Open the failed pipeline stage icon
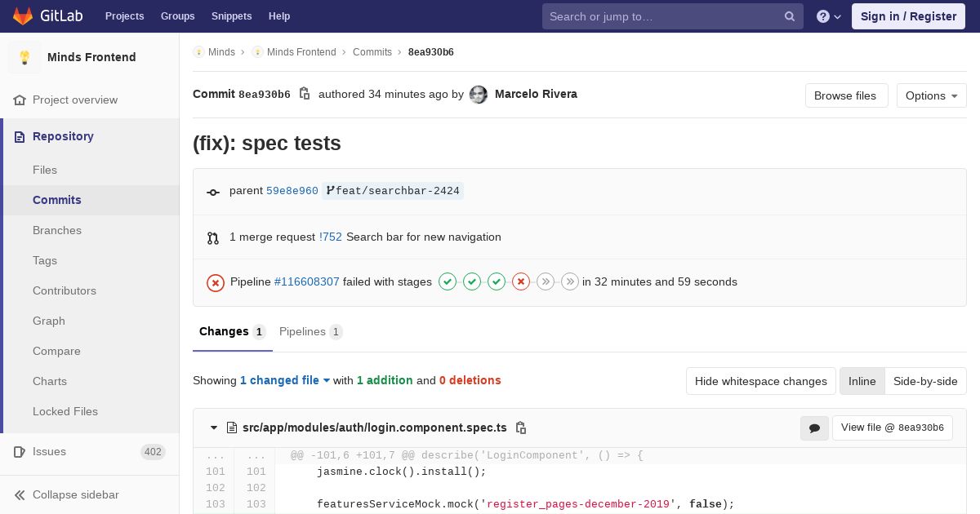 pyautogui.click(x=521, y=281)
